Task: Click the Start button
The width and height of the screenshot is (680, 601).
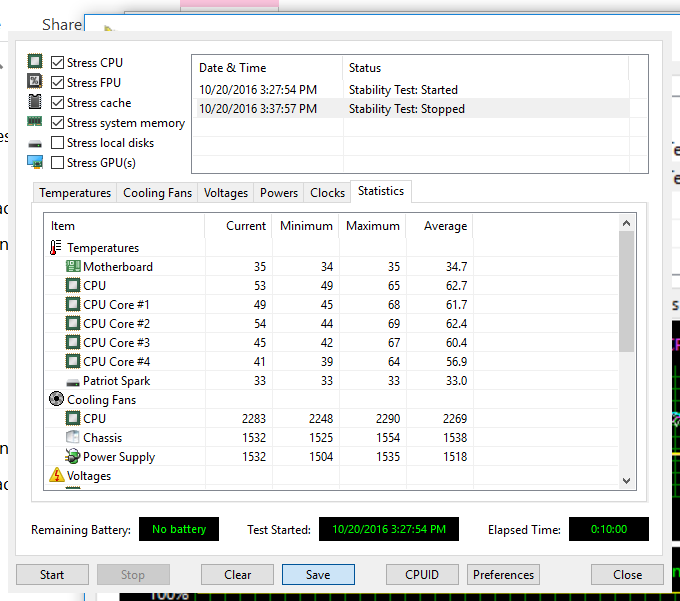Action: [52, 575]
